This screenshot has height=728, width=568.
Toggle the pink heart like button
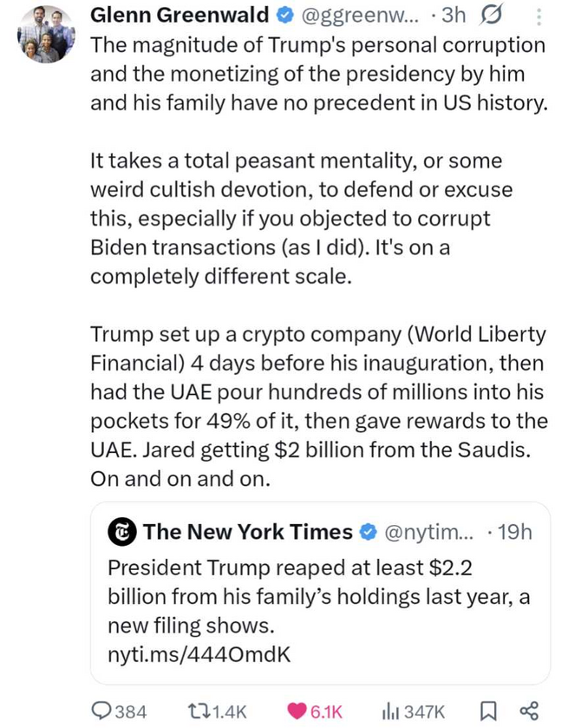(x=297, y=711)
